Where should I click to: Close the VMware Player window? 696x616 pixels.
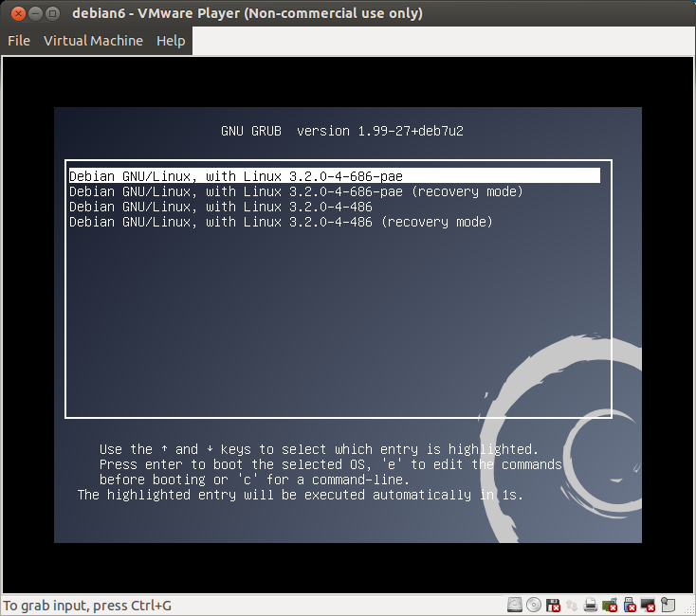click(18, 14)
